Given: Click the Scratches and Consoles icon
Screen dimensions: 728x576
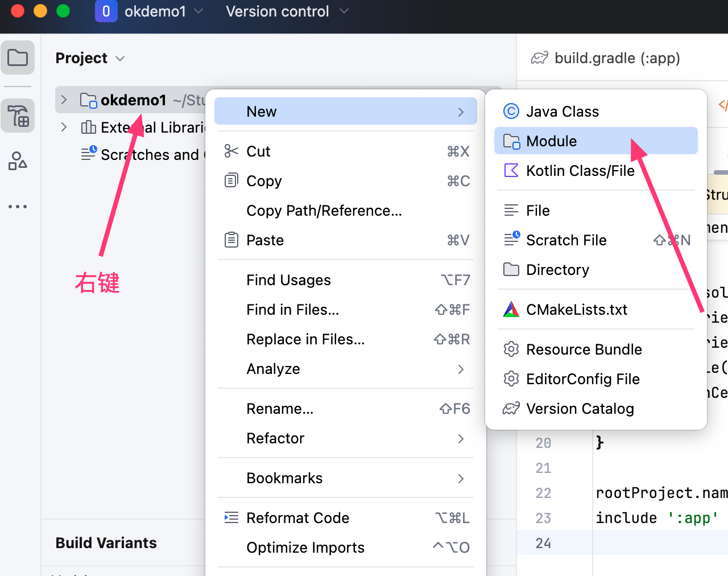Looking at the screenshot, I should pos(89,154).
